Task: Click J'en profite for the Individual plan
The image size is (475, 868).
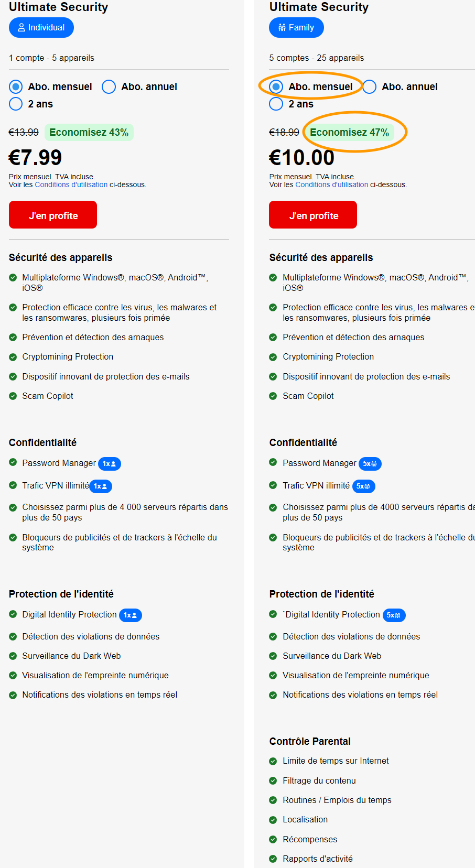Action: click(52, 214)
